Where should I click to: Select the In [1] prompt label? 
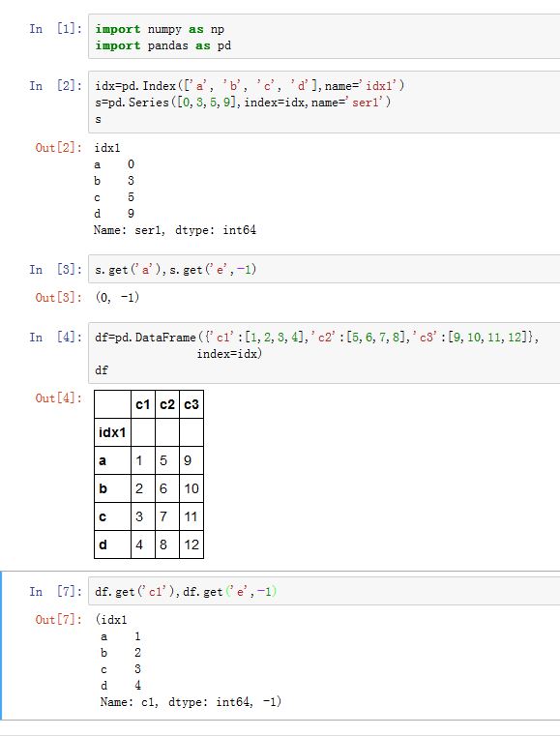[x=55, y=29]
